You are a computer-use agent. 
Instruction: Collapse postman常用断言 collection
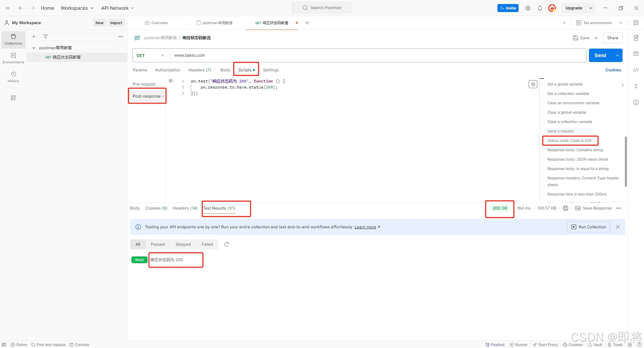[x=34, y=48]
